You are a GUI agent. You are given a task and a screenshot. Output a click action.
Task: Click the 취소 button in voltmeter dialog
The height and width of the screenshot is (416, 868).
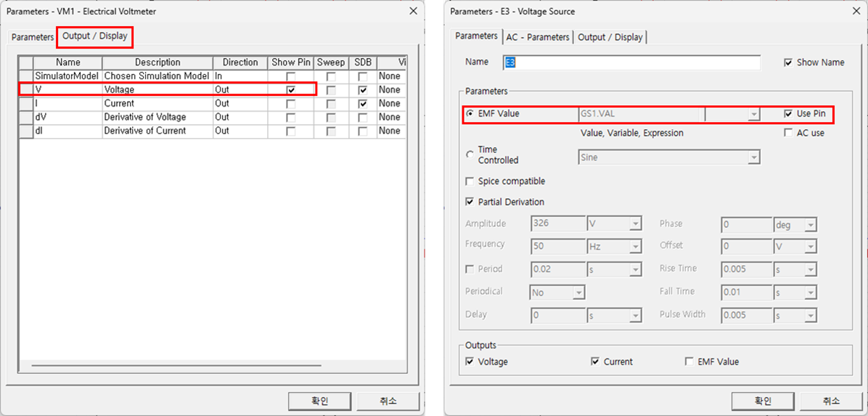[388, 401]
